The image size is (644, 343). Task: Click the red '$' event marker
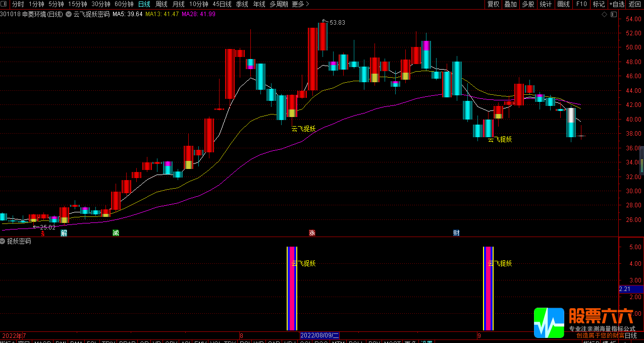coord(43,233)
